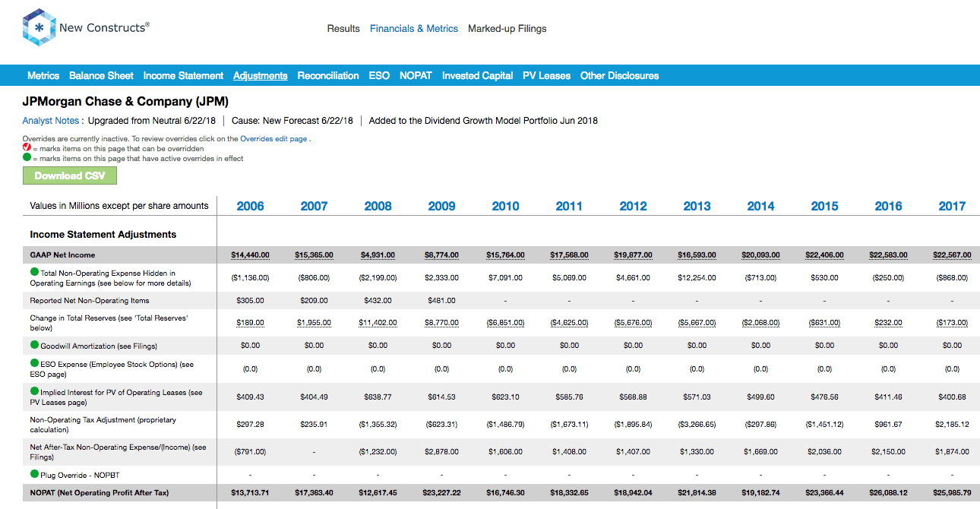Click the 2012 year column header
The image size is (980, 509).
(634, 206)
